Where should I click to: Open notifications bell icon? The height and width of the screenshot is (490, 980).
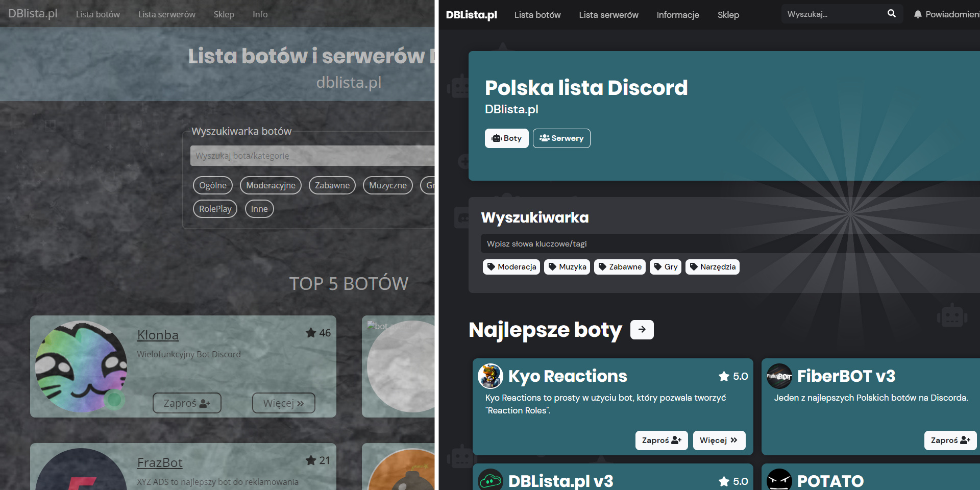point(918,14)
